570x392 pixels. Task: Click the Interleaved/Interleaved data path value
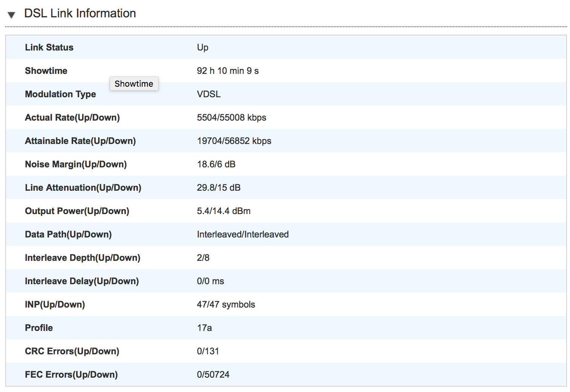tap(242, 234)
